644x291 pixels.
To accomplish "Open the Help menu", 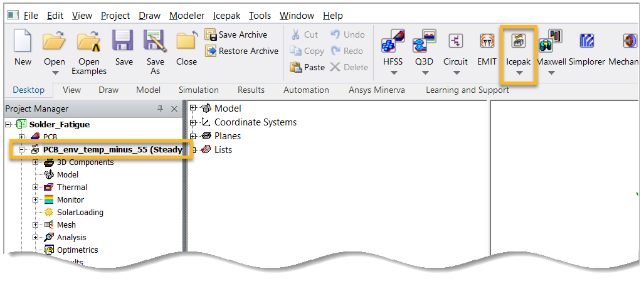I will [x=333, y=16].
